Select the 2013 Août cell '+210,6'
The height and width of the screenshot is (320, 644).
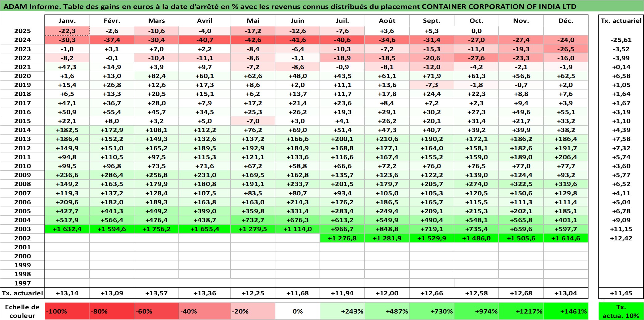click(x=387, y=139)
